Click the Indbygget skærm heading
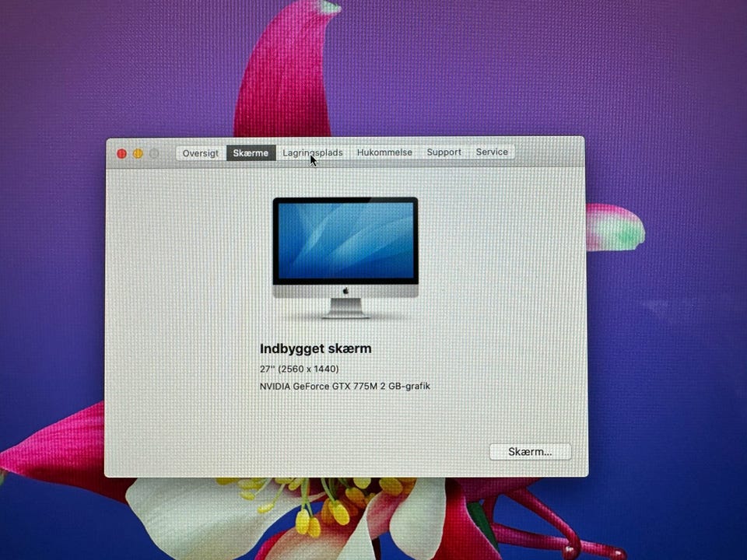This screenshot has height=560, width=747. [315, 348]
